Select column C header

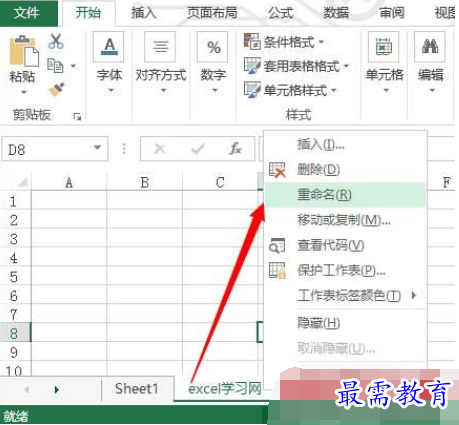pos(220,183)
